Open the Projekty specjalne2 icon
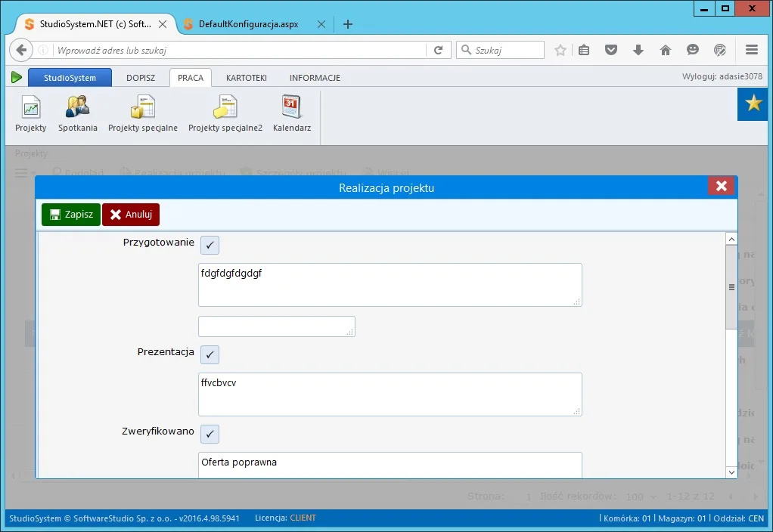Image resolution: width=773 pixels, height=532 pixels. pos(225,114)
